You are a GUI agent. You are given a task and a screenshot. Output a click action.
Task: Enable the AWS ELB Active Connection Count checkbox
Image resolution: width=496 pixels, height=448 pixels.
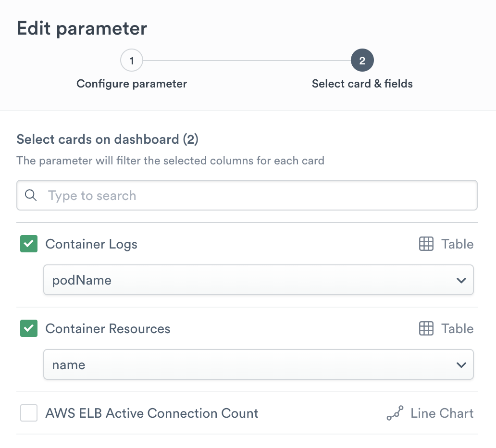tap(29, 413)
